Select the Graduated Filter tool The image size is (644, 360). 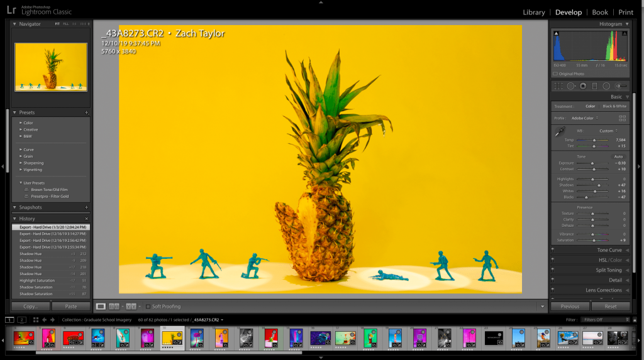click(594, 86)
